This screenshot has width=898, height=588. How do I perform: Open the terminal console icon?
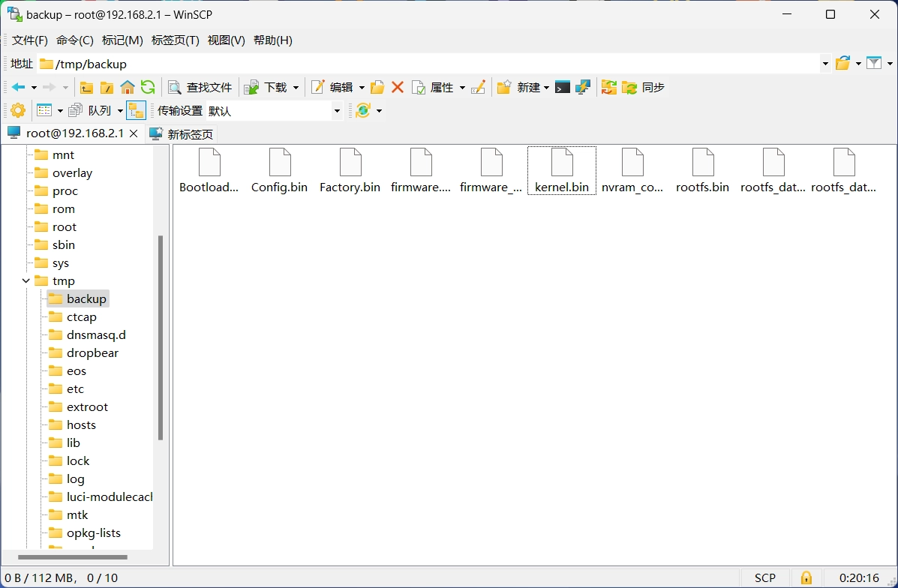[562, 88]
